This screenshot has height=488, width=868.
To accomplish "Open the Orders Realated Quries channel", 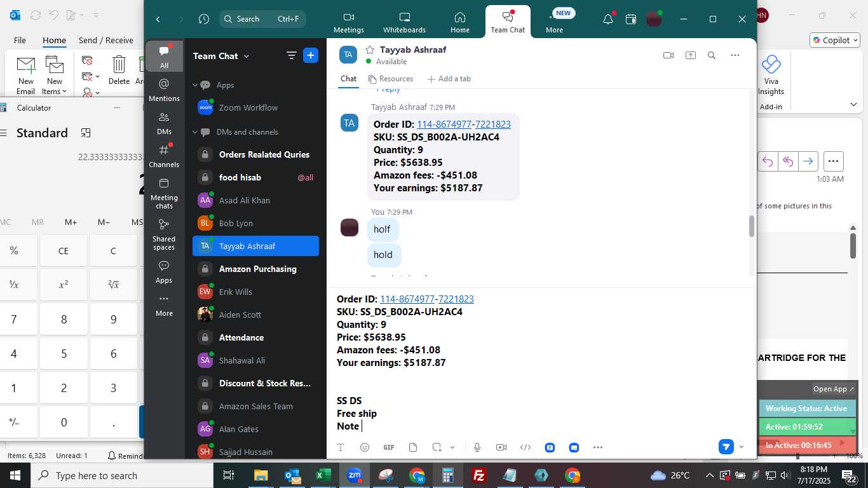I will (255, 154).
